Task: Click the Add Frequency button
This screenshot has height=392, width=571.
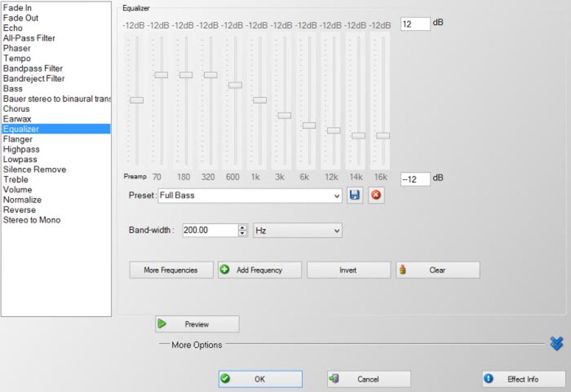Action: [x=260, y=270]
